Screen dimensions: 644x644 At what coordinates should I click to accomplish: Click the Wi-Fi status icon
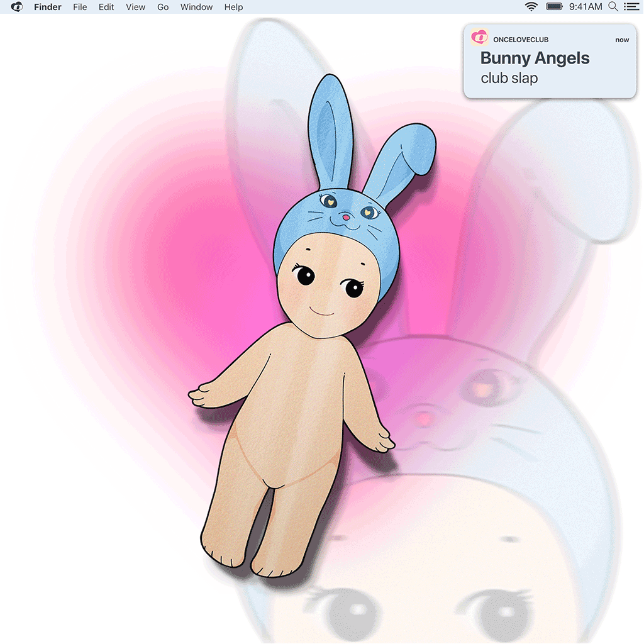click(531, 7)
